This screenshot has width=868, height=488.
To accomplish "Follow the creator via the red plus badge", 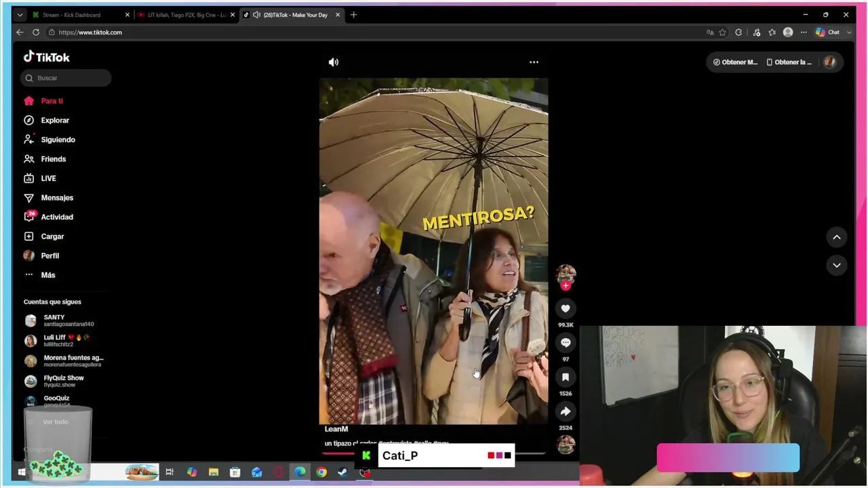I will [566, 285].
